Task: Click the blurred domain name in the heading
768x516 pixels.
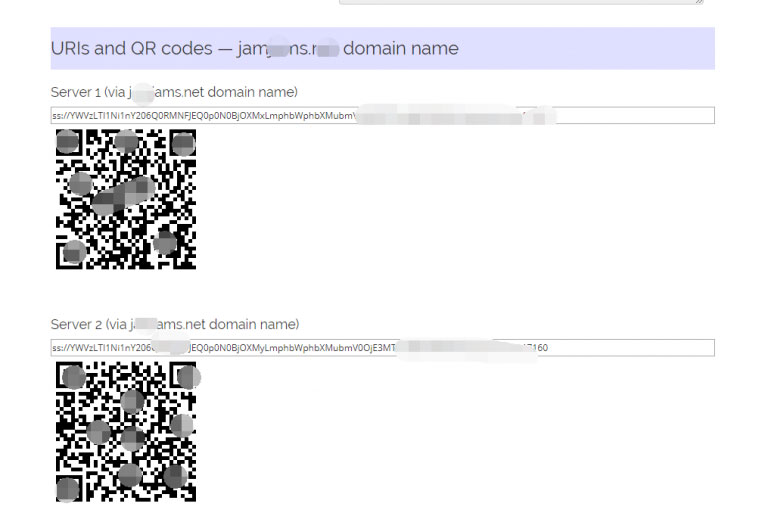Action: pyautogui.click(x=290, y=48)
